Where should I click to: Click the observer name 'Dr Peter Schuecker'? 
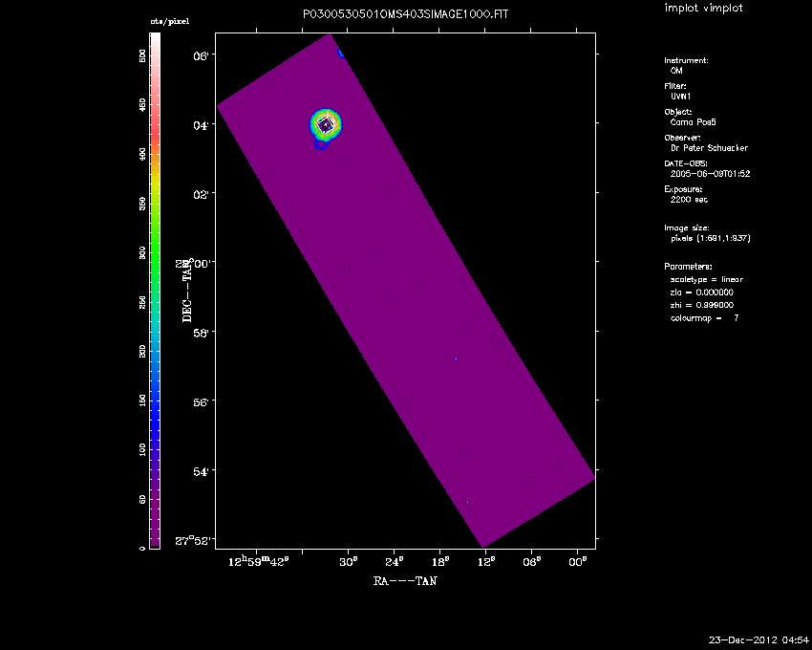[x=710, y=148]
